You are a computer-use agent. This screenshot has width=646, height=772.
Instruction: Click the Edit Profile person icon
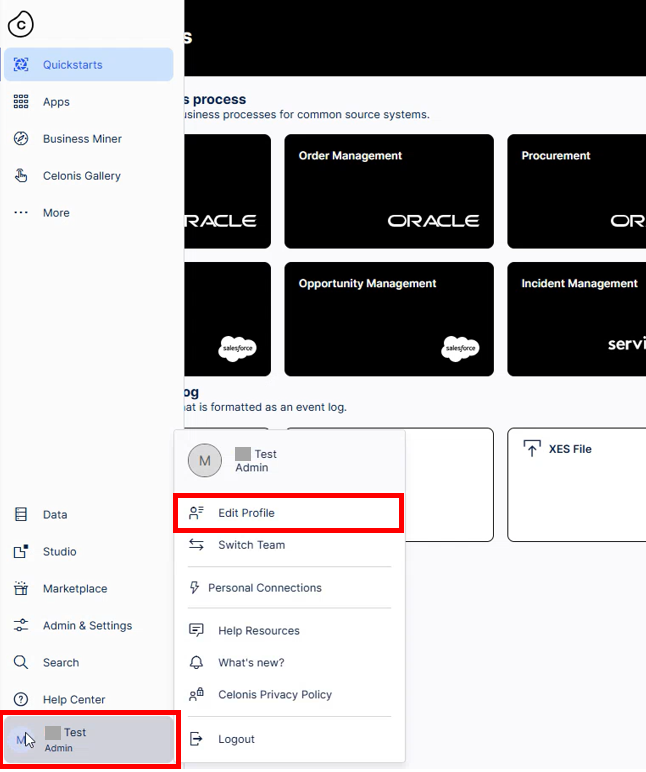196,513
